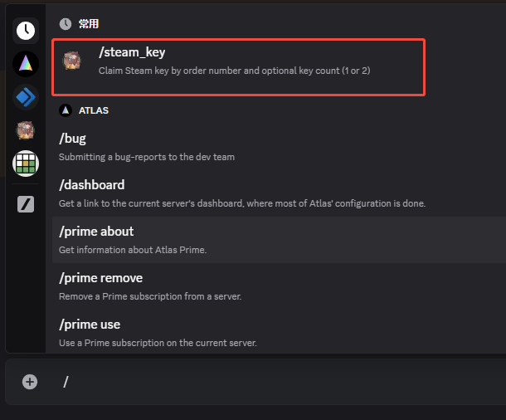
Task: Open the built-in slash commands icon
Action: click(x=26, y=204)
